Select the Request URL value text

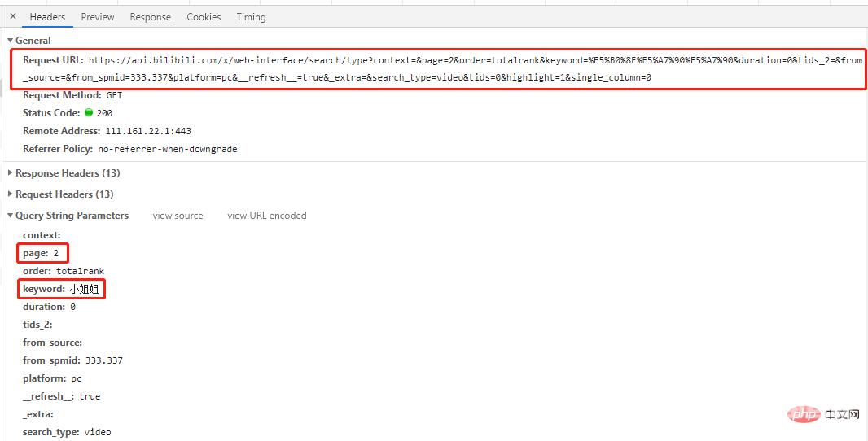[443, 69]
